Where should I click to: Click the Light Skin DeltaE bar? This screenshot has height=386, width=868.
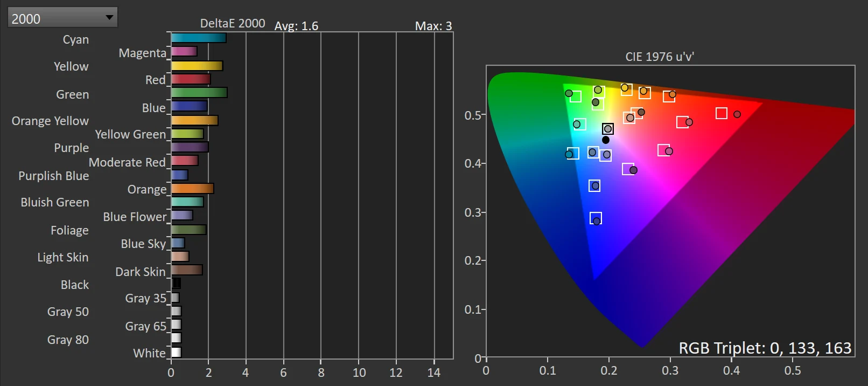180,256
